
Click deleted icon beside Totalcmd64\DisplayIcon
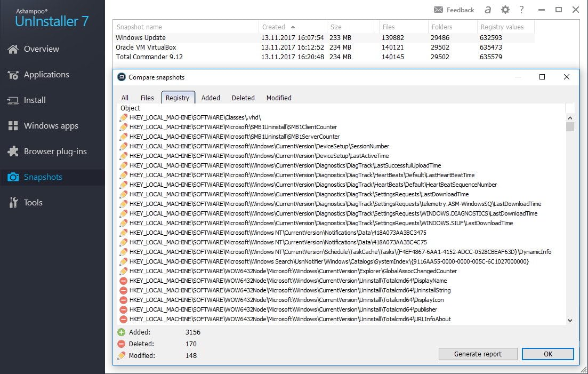click(x=123, y=300)
